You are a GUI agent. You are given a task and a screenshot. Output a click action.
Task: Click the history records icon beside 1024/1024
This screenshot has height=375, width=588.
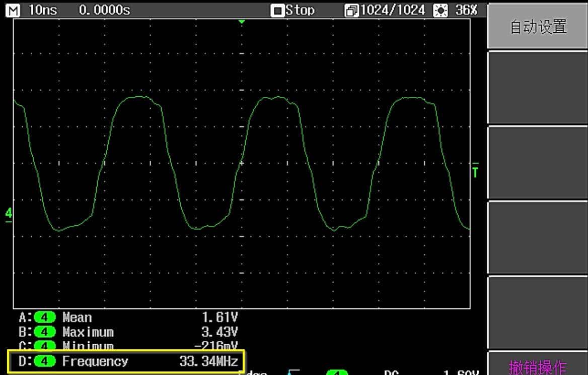pyautogui.click(x=351, y=11)
